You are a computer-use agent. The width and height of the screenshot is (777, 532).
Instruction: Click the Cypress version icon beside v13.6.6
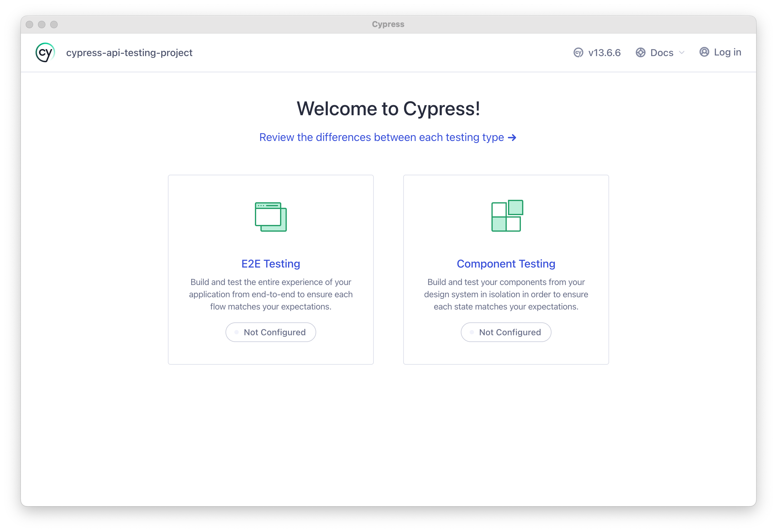578,52
